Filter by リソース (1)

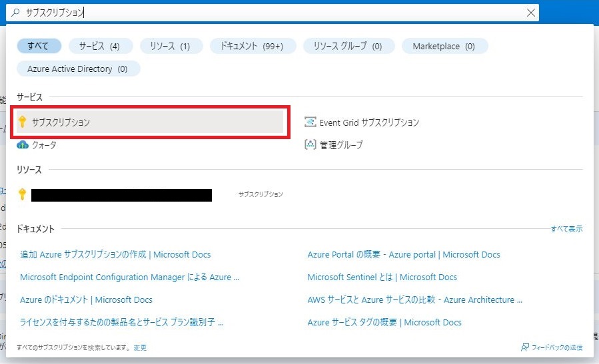pyautogui.click(x=170, y=46)
